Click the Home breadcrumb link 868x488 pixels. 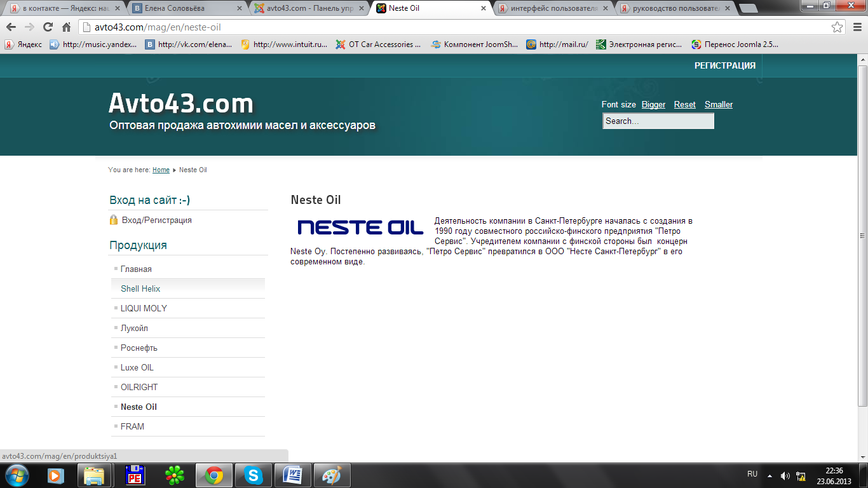click(x=161, y=170)
